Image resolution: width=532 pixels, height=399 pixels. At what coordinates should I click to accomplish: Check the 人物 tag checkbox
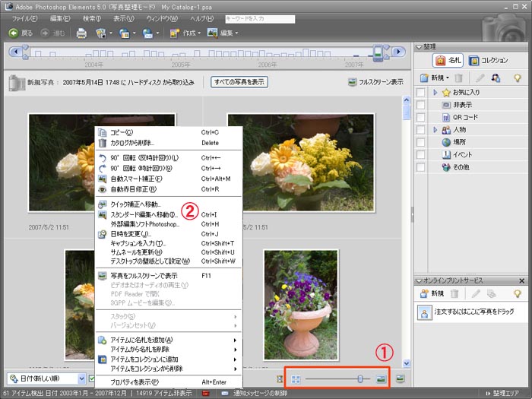(x=420, y=130)
